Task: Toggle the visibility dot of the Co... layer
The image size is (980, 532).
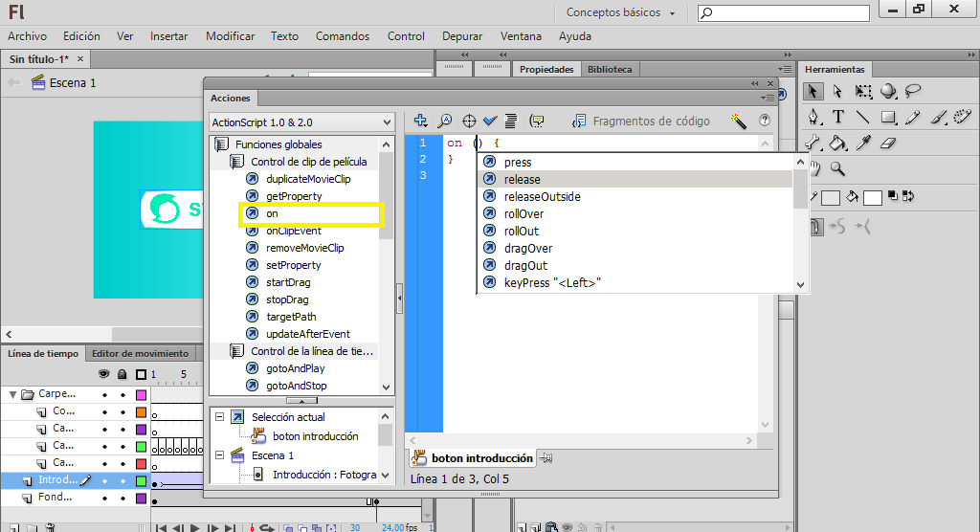Action: point(104,412)
